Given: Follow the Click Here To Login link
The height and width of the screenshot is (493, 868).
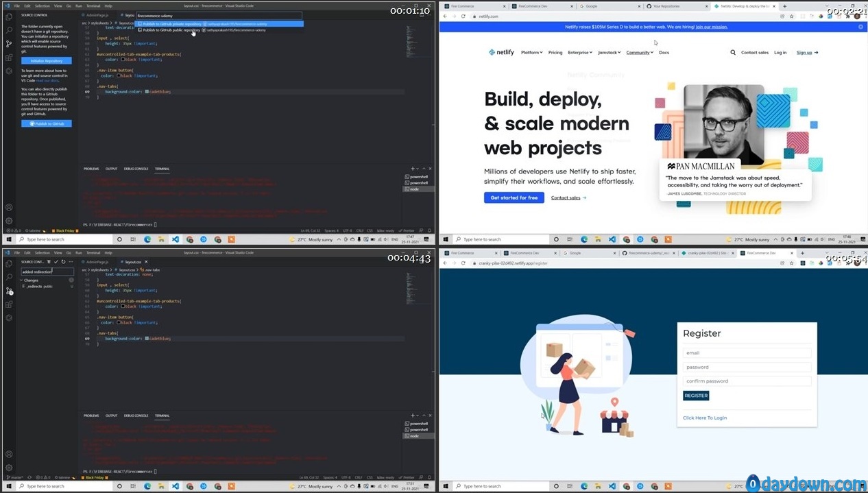Looking at the screenshot, I should tap(705, 418).
